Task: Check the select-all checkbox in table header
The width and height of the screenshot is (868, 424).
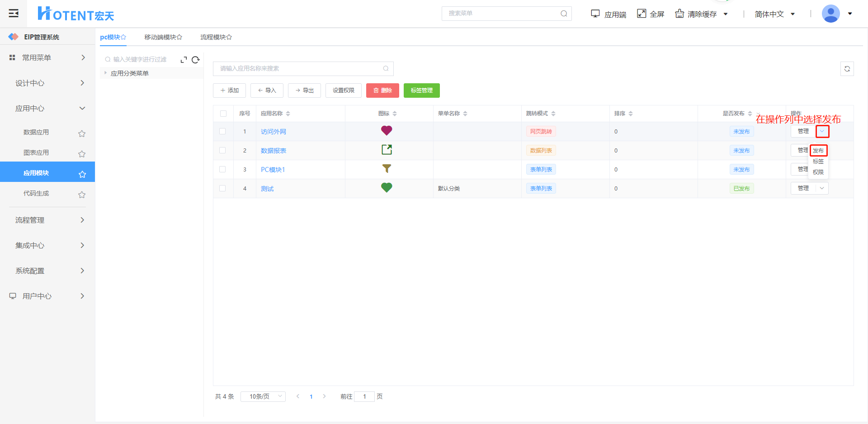Action: pyautogui.click(x=223, y=114)
